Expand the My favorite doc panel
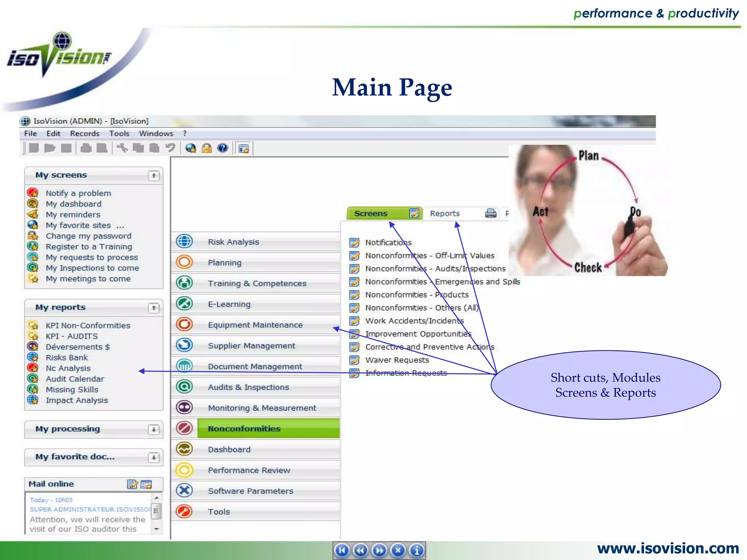 154,457
